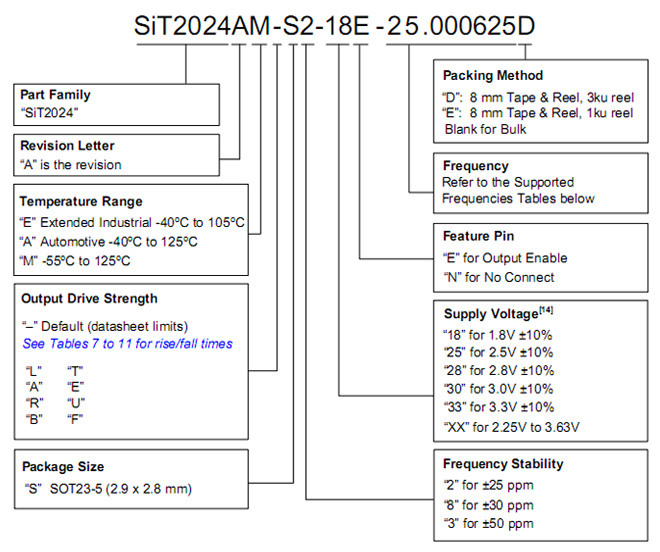Click the '"33" for 3.3V ±10%' line
This screenshot has height=552, width=660.
point(499,407)
